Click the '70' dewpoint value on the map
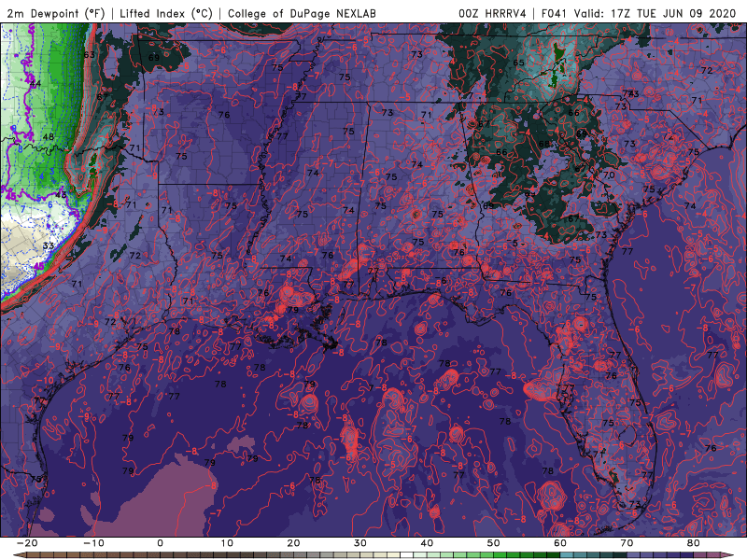The image size is (747, 560). pos(609,175)
